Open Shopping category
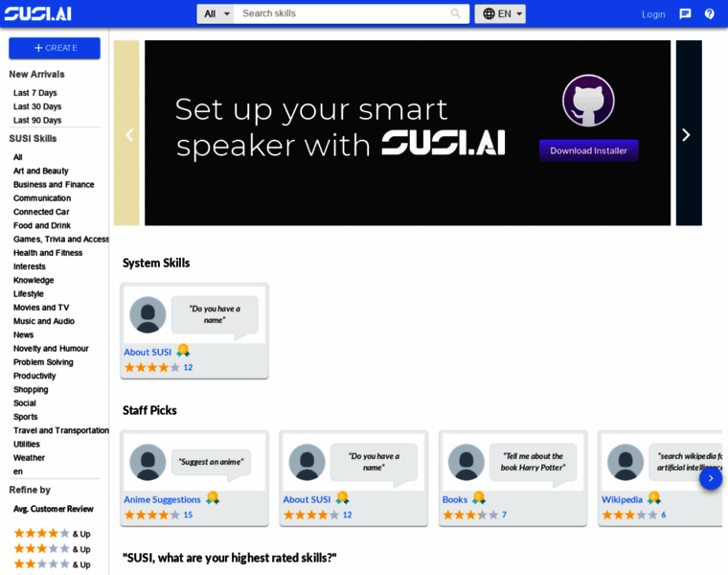This screenshot has width=728, height=575. (x=31, y=390)
